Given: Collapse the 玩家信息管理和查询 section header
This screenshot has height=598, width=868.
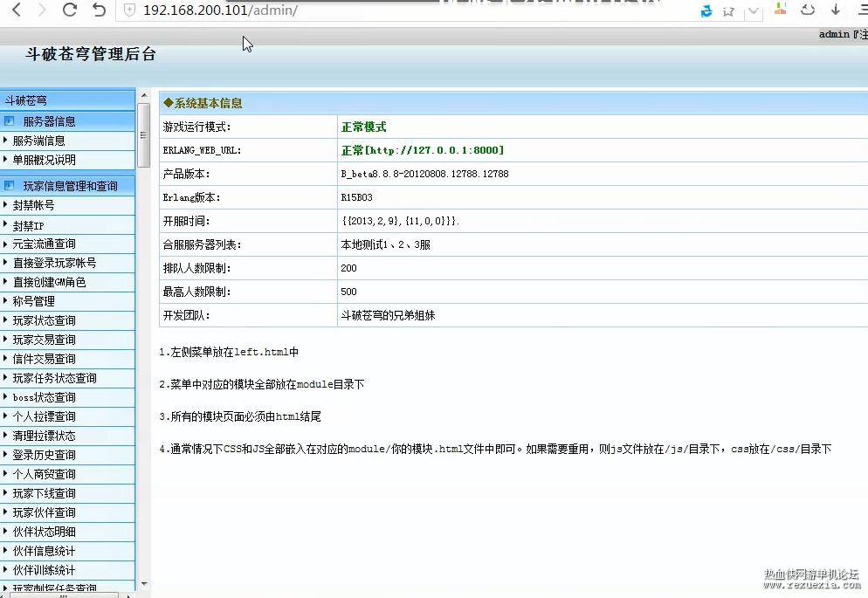Looking at the screenshot, I should [x=67, y=186].
